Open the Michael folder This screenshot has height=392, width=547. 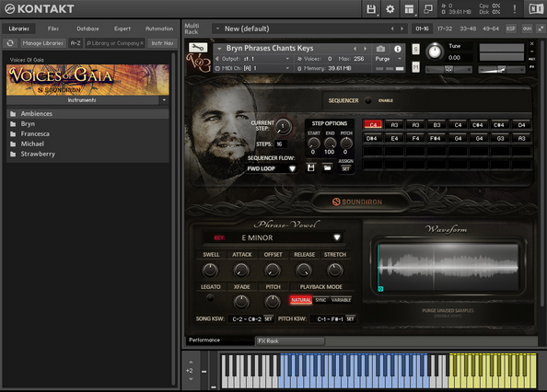tap(87, 144)
